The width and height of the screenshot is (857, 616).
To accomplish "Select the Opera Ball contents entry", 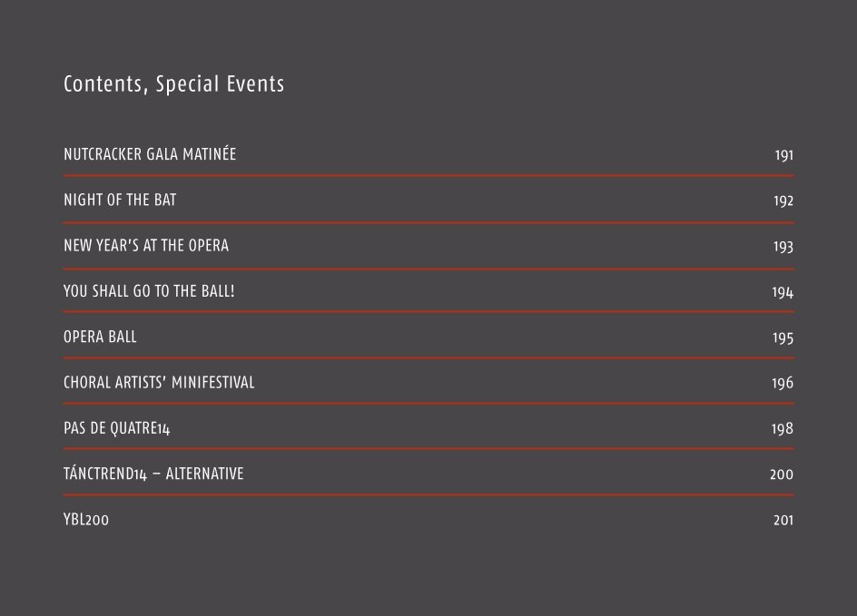I will point(100,337).
